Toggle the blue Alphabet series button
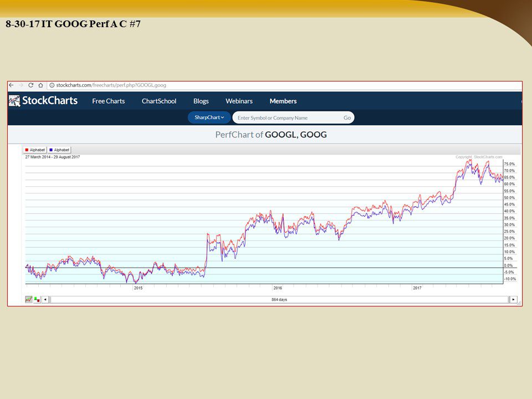Viewport: 532px width, 399px height. coord(59,150)
